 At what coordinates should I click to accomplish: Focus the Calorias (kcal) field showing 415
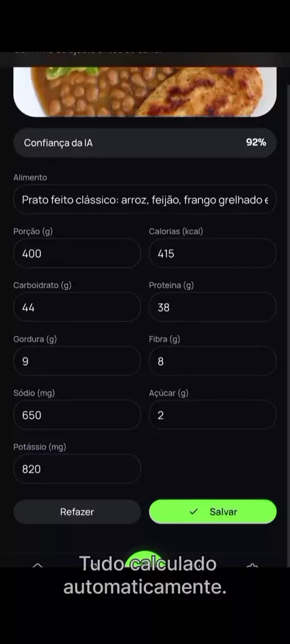(x=213, y=253)
